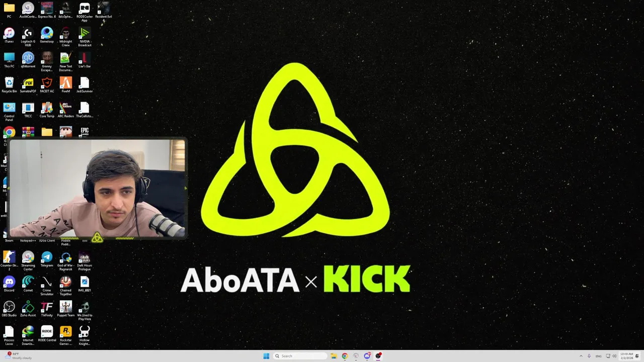Launch Logitech G HUB
The height and width of the screenshot is (362, 644).
click(x=28, y=37)
